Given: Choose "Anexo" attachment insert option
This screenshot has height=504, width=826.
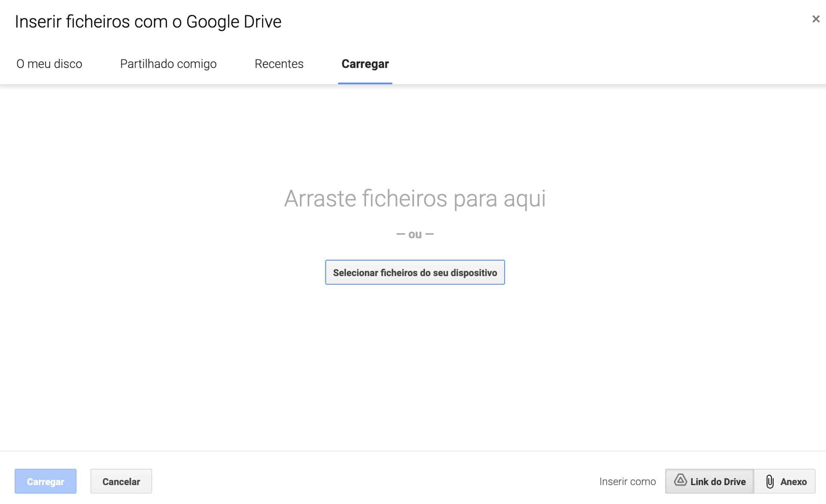Looking at the screenshot, I should pos(785,481).
